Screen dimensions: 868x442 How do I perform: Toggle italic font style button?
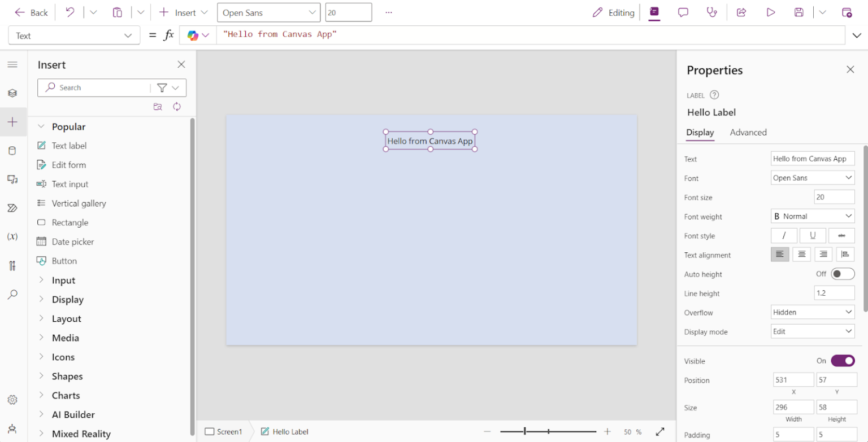[x=784, y=235]
